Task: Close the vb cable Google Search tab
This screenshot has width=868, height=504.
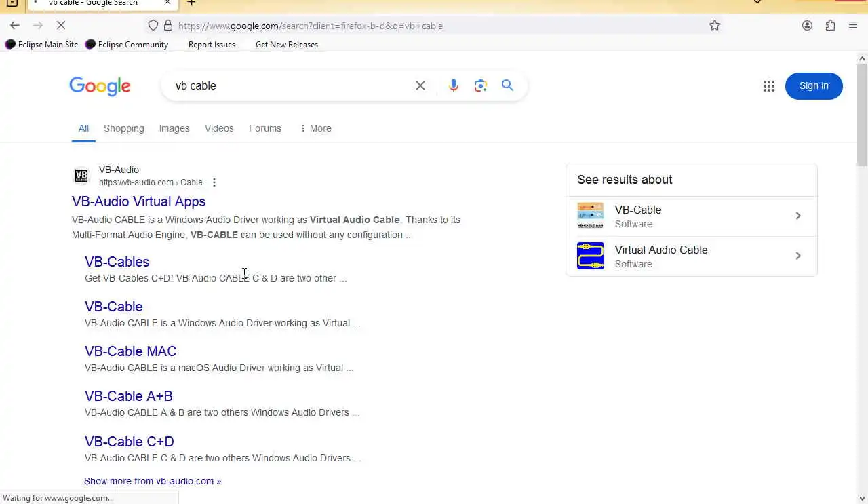Action: [x=167, y=3]
